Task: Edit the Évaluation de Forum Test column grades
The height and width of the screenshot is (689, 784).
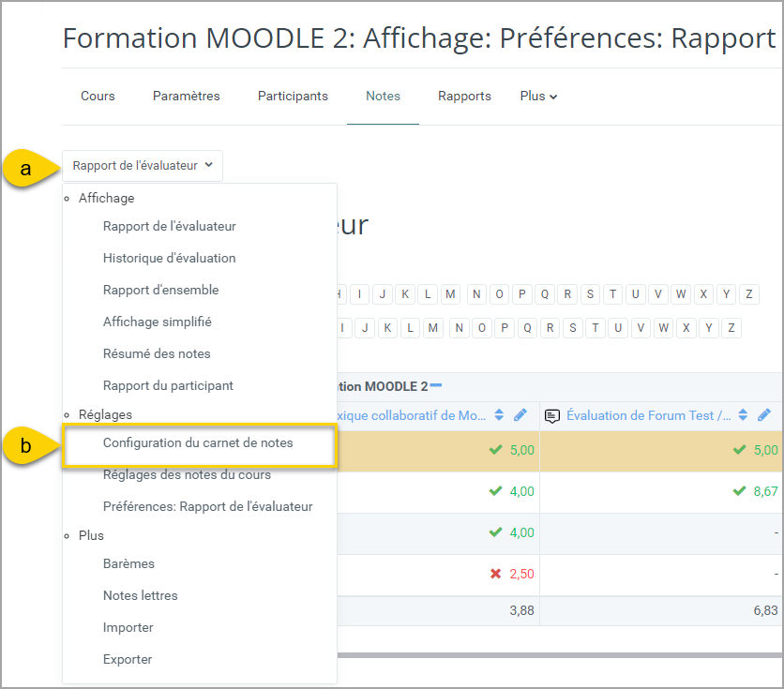Action: coord(764,415)
